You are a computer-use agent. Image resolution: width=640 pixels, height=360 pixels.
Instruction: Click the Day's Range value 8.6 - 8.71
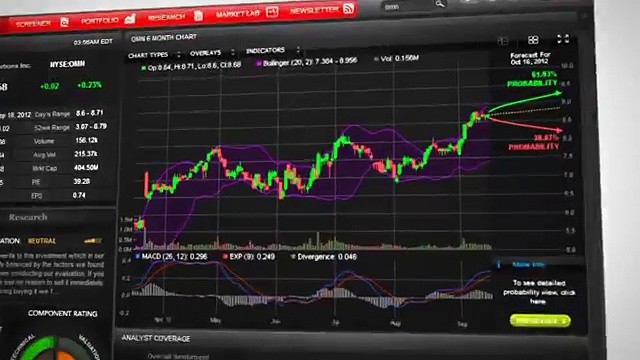(x=89, y=113)
